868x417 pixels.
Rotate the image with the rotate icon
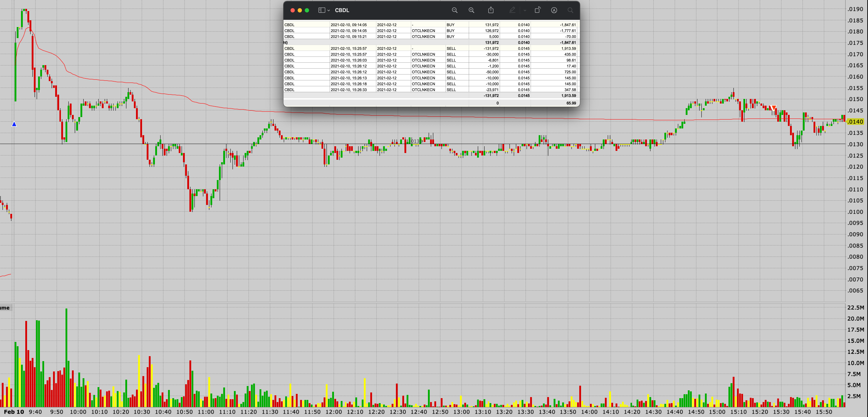537,10
